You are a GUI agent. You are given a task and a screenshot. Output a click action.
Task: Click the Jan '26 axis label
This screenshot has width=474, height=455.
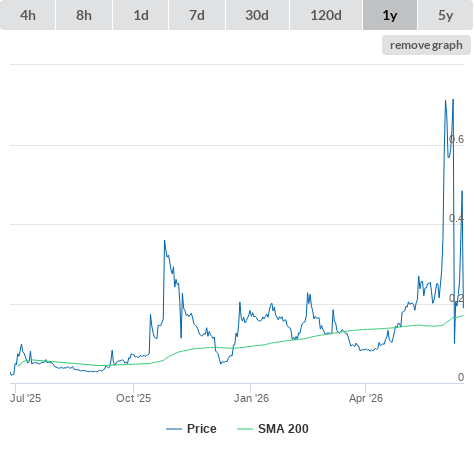tap(251, 398)
